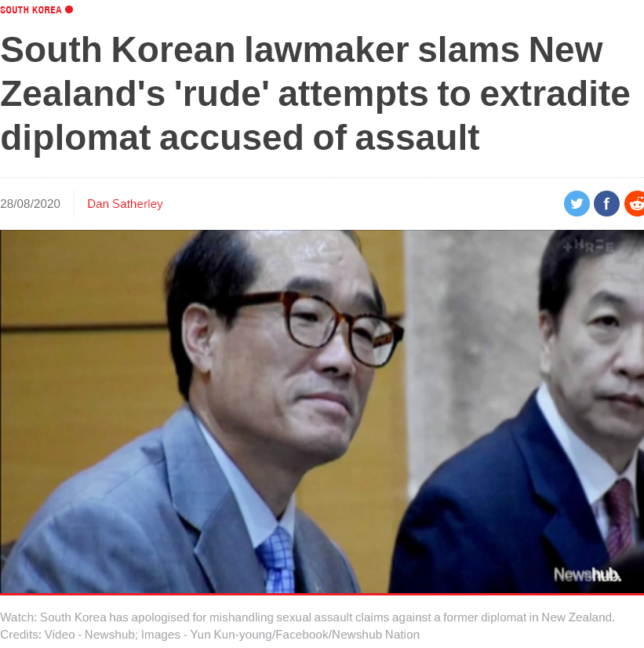Share the article on Reddit
The image size is (644, 648).
(635, 204)
